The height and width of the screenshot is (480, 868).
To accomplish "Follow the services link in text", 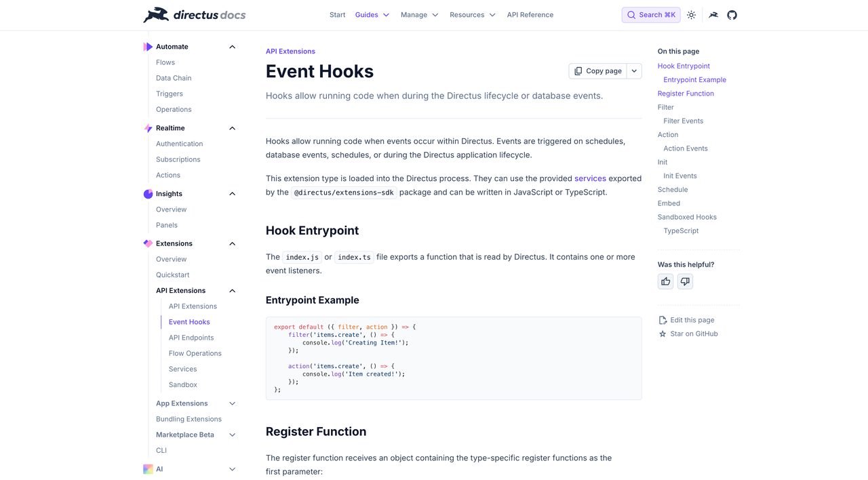I will tap(590, 178).
